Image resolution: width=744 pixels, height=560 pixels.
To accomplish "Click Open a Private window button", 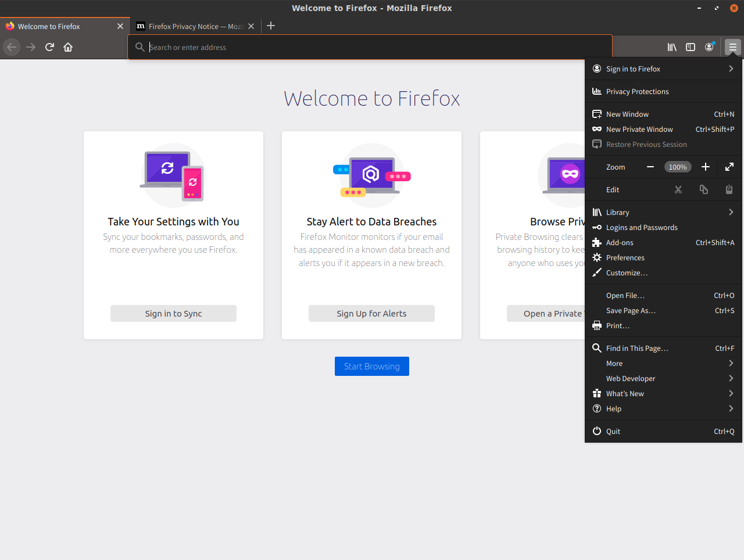I will click(x=546, y=313).
